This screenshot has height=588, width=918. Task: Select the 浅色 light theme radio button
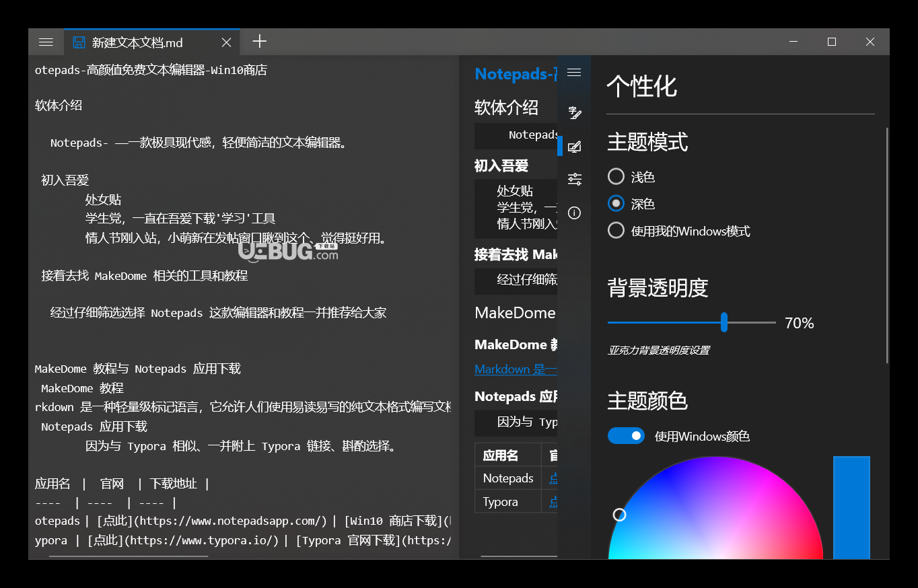pyautogui.click(x=616, y=177)
